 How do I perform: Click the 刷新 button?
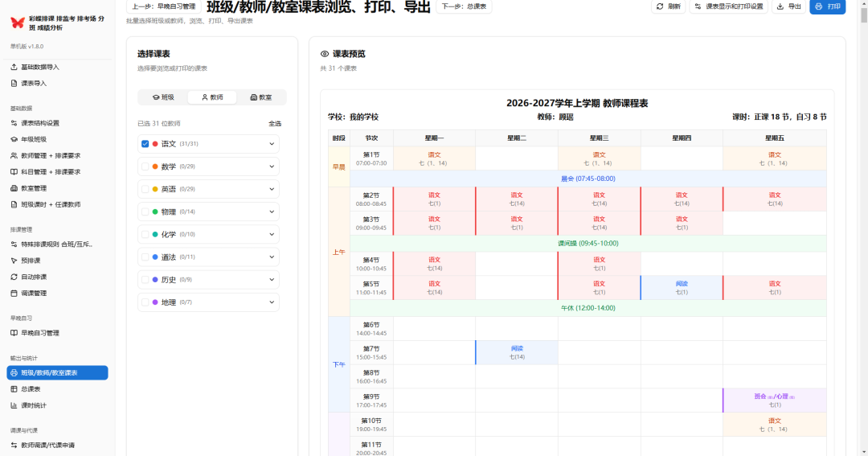668,6
